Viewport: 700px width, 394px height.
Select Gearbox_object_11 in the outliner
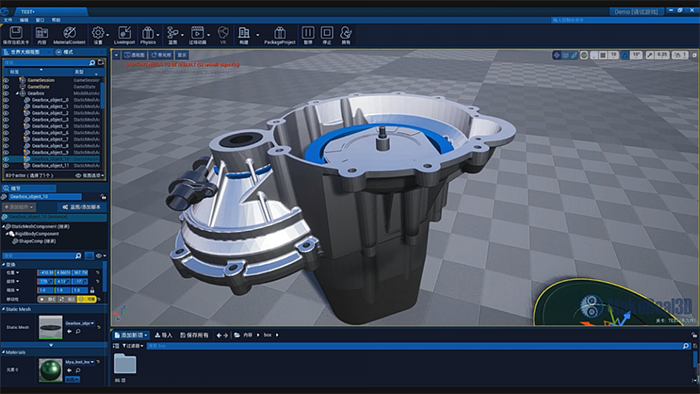point(50,166)
